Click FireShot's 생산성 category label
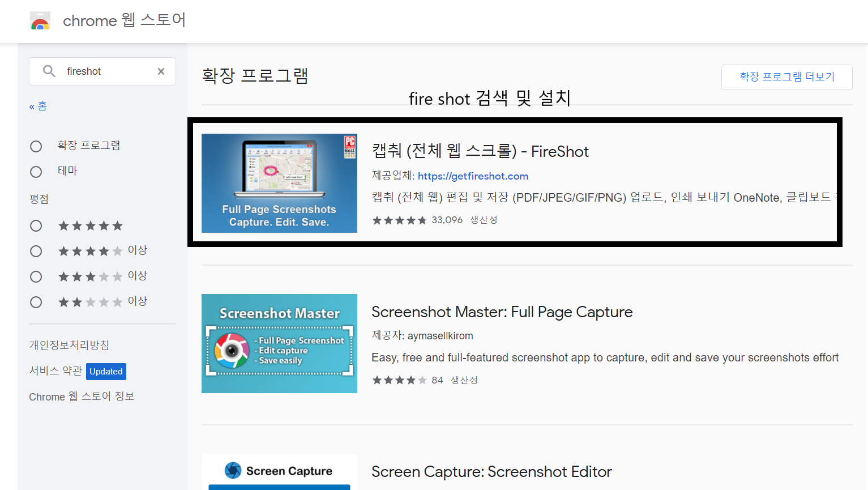868x490 pixels. coord(484,220)
